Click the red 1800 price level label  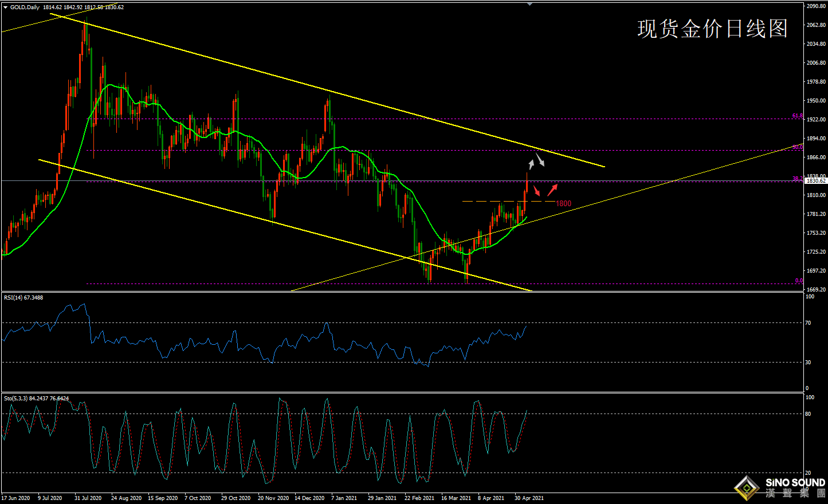tap(563, 203)
